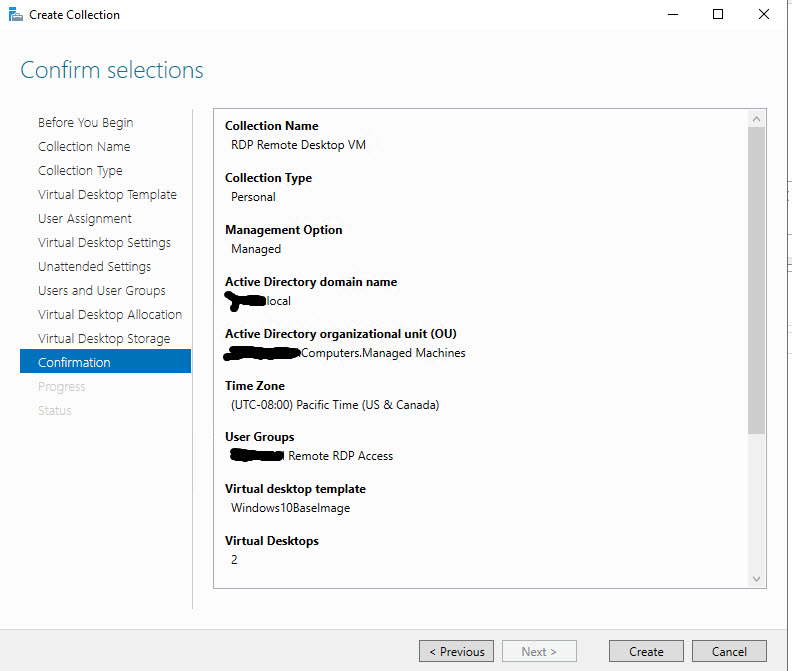
Task: Open the Virtual Desktop Template step
Action: pyautogui.click(x=107, y=195)
